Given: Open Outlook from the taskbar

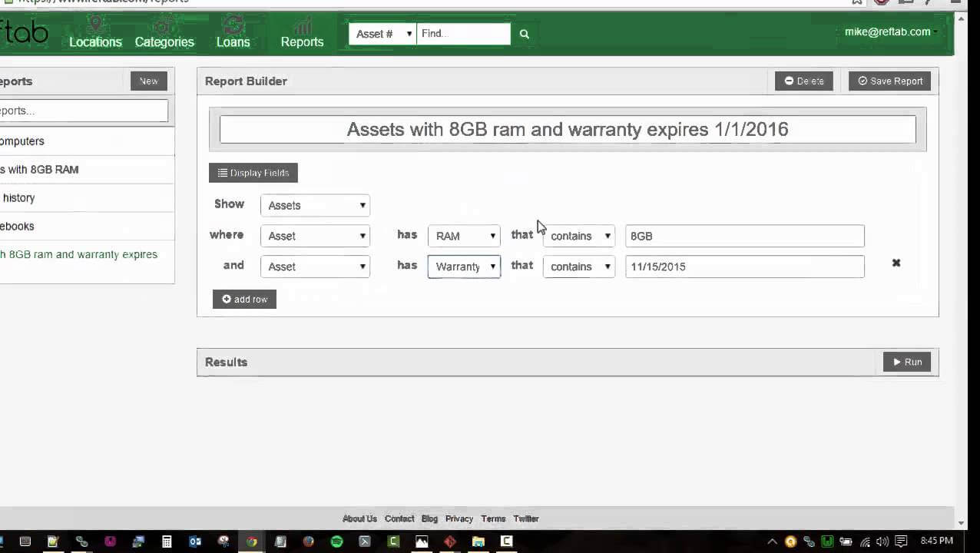Looking at the screenshot, I should (195, 541).
